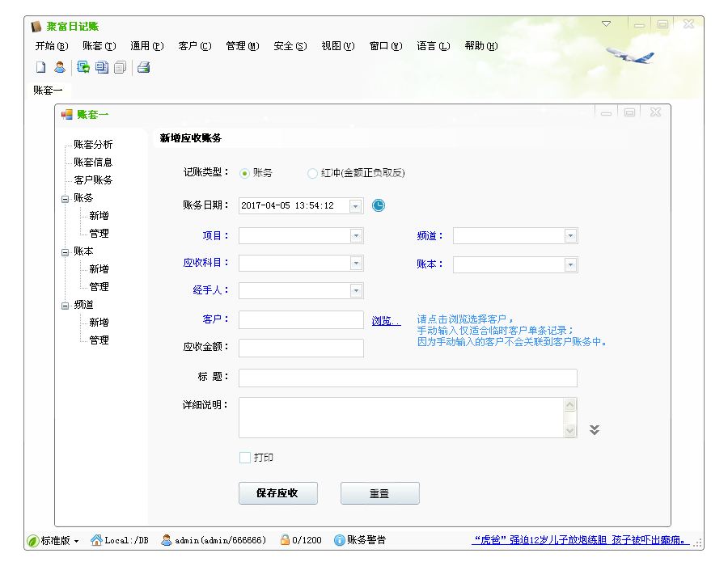Image resolution: width=728 pixels, height=566 pixels.
Task: Select 新增 under 频道
Action: point(99,323)
